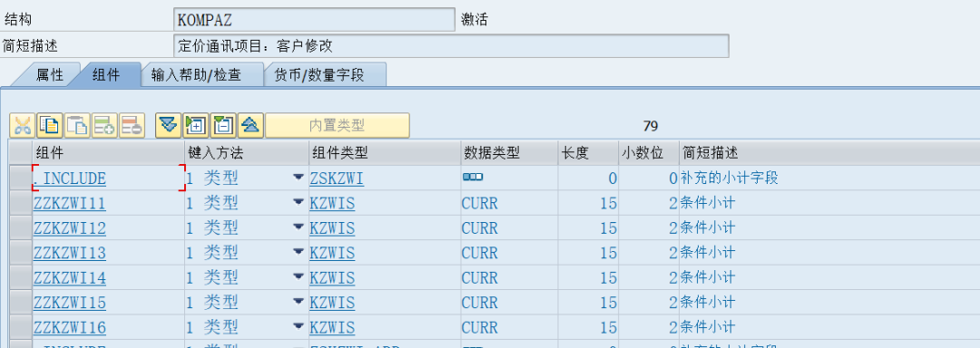Open the ZSKZWI component type link
This screenshot has width=980, height=348.
tap(337, 179)
